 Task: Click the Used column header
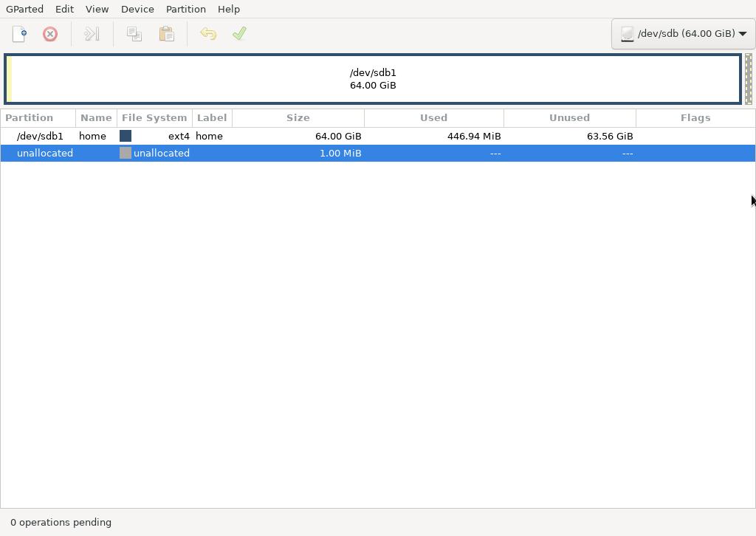click(434, 118)
